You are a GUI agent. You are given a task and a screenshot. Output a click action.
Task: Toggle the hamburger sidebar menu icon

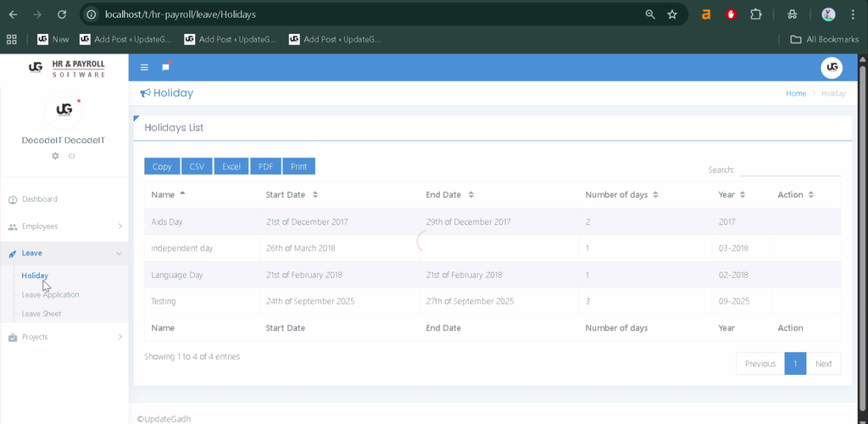(144, 68)
